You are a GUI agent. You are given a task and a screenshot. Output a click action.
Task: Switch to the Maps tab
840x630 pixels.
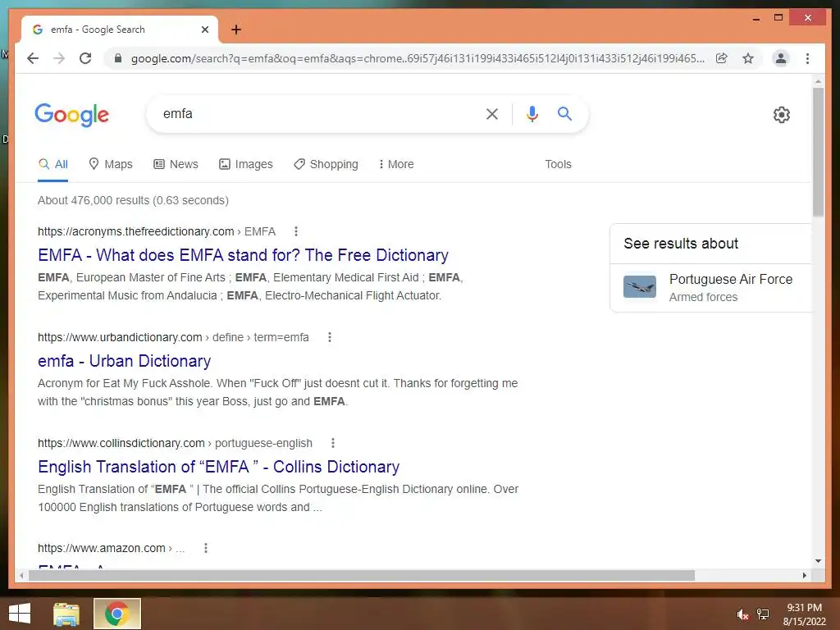(x=111, y=164)
